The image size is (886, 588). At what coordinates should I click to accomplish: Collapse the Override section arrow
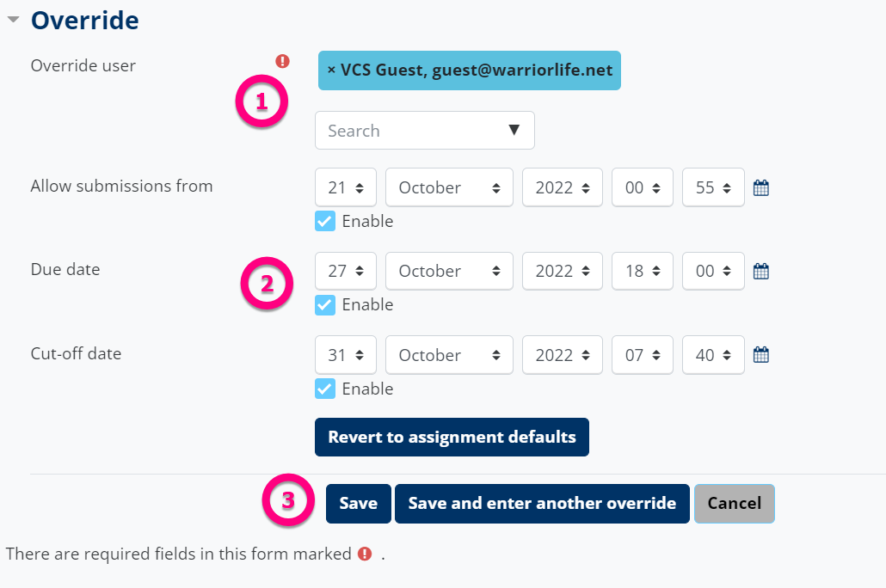coord(13,21)
